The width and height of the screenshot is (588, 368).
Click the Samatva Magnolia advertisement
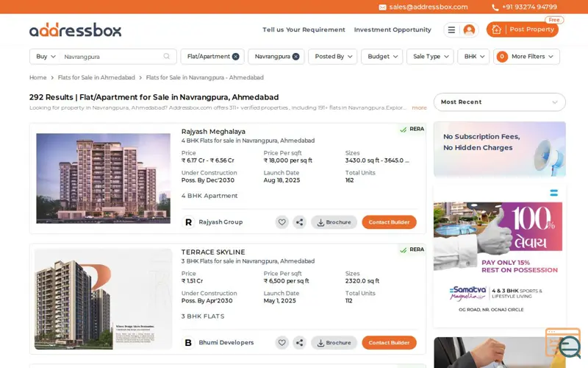[500, 255]
